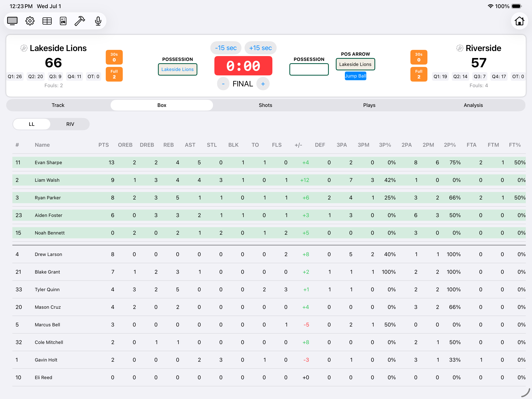532x399 pixels.
Task: Sort by the REB column header
Action: 168,145
